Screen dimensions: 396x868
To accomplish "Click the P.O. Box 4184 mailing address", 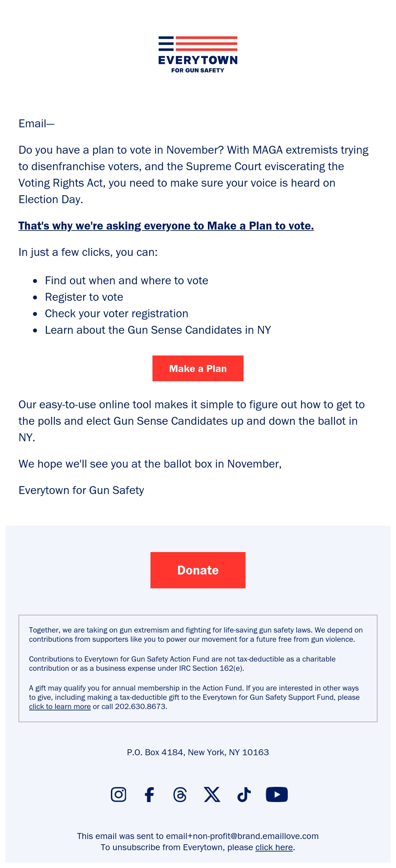I will 198,752.
